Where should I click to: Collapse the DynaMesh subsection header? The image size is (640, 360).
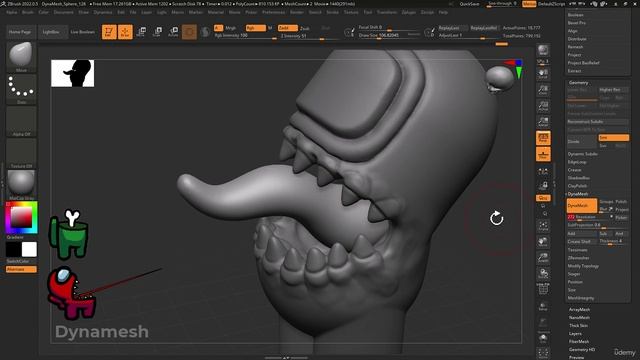click(578, 194)
